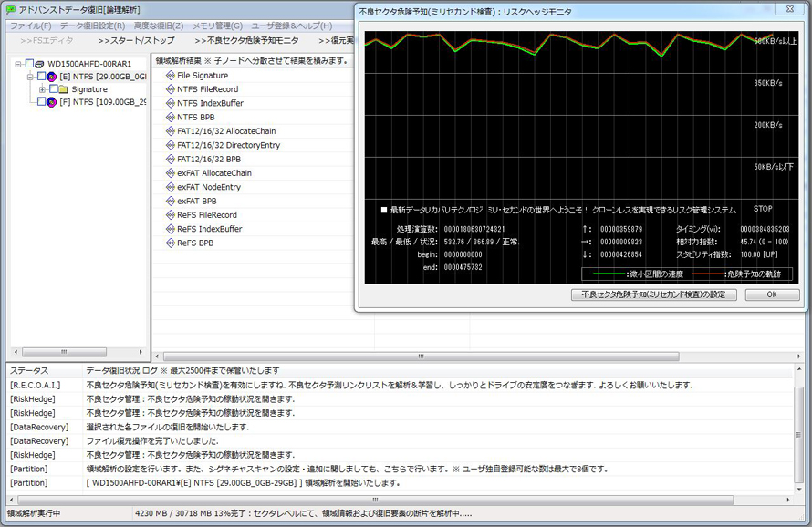Check the [E] NTFS partition checkbox
The image size is (812, 527).
pos(41,76)
